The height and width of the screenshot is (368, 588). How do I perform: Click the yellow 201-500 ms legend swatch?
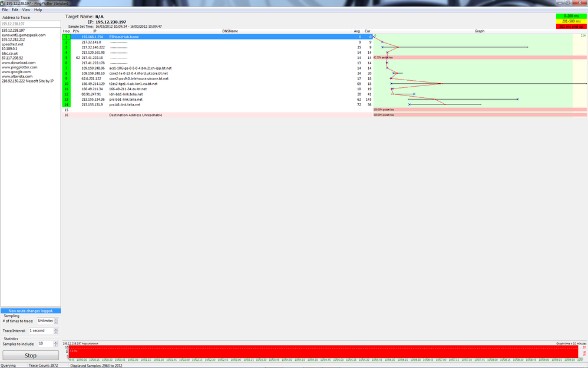[x=571, y=21]
